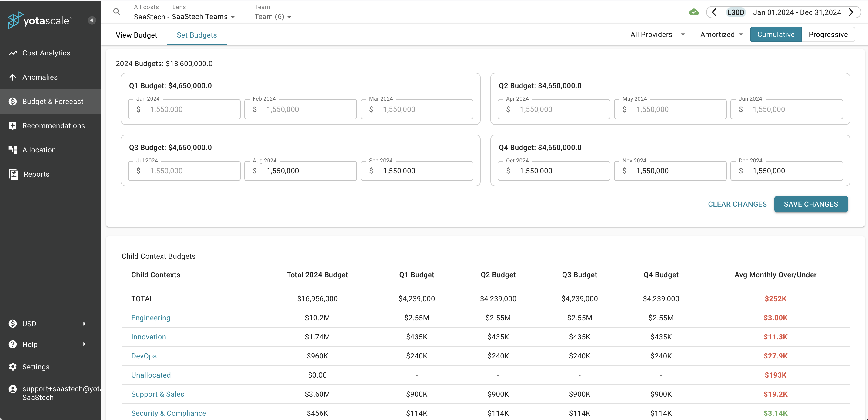Open the date range Jan 01,2024 - Dec 31,2024

[x=797, y=12]
